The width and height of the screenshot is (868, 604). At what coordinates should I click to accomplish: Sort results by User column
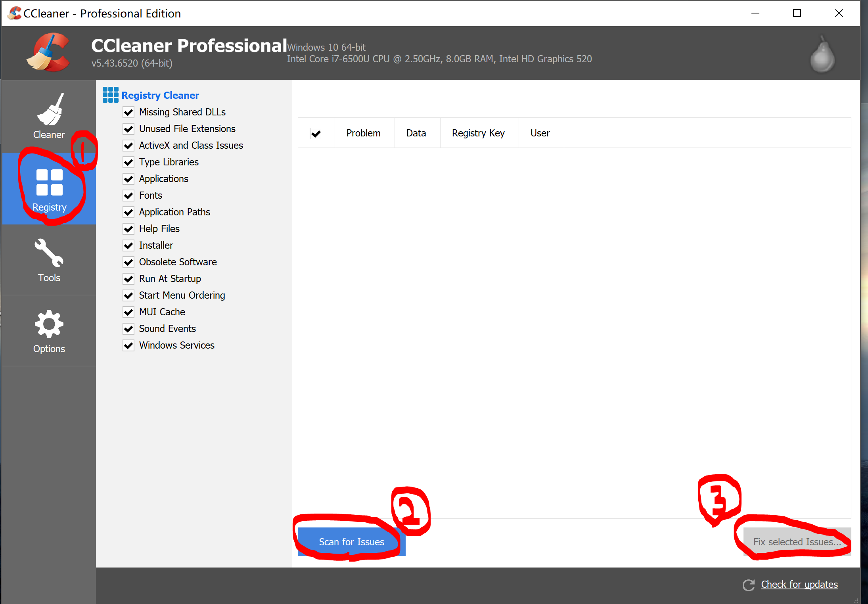541,133
